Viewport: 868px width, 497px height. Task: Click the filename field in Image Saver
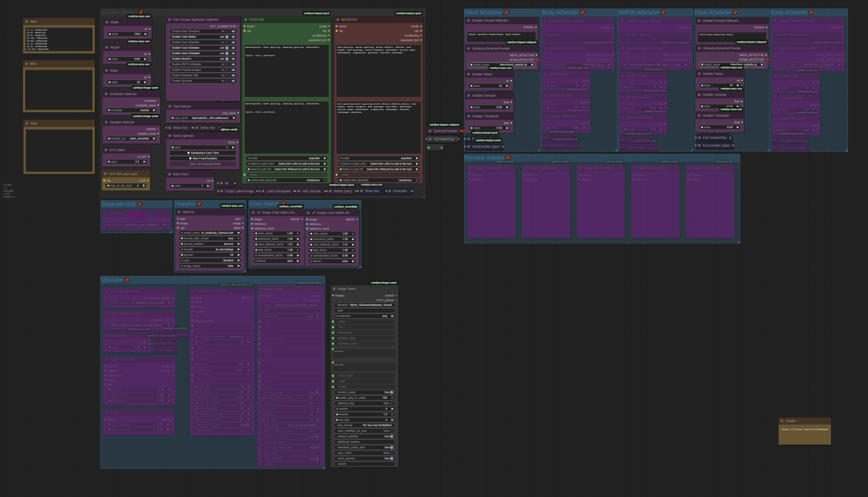tap(364, 305)
